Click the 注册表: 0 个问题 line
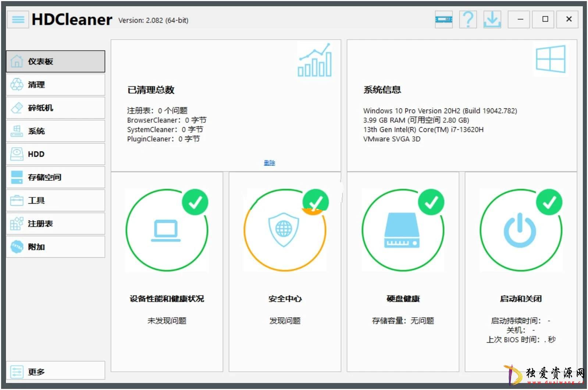The height and width of the screenshot is (390, 588). 157,111
